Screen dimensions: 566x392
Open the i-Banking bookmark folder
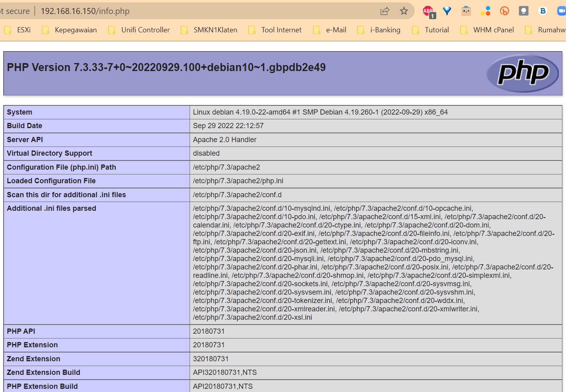379,30
